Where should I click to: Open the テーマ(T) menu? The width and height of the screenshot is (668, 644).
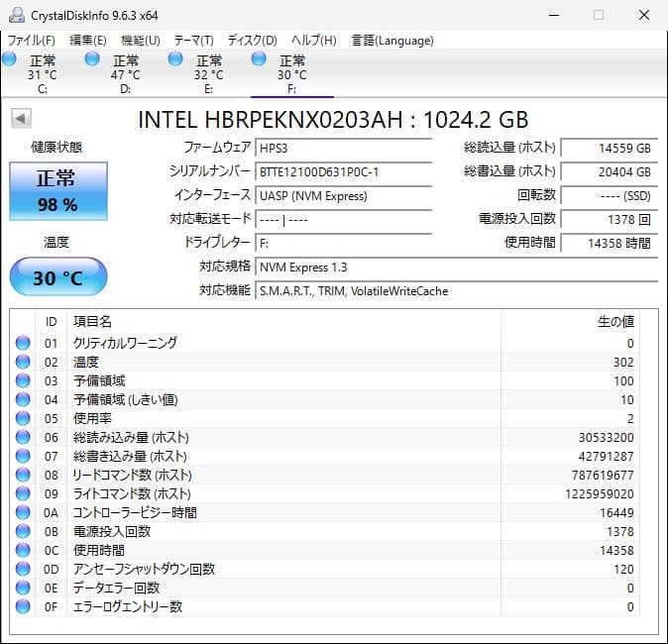click(x=194, y=41)
